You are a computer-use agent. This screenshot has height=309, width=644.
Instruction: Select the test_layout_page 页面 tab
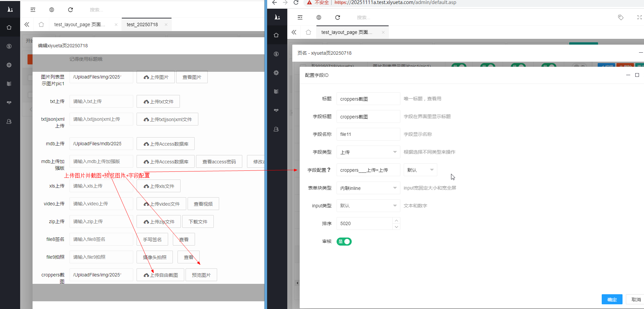(81, 24)
